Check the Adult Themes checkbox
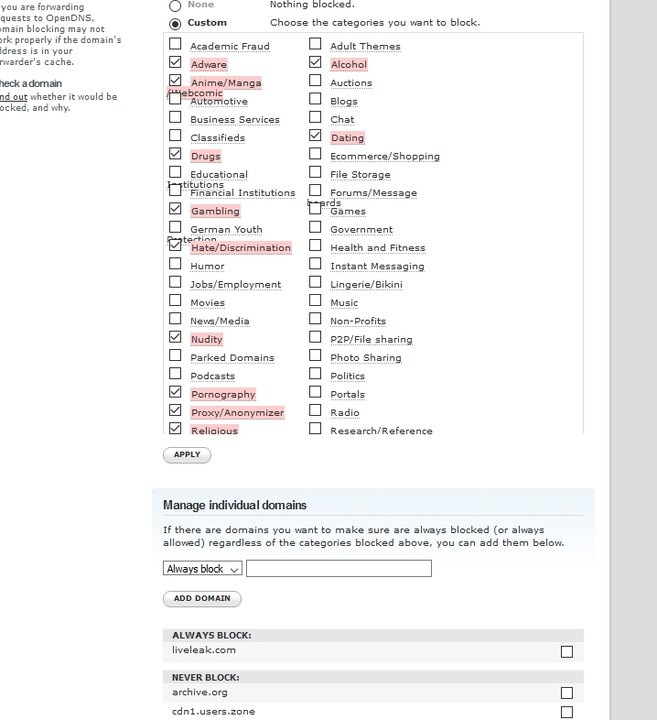This screenshot has width=657, height=720. tap(316, 45)
